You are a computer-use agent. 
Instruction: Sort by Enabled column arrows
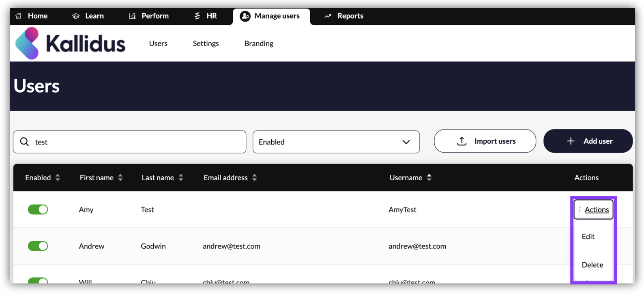click(58, 177)
